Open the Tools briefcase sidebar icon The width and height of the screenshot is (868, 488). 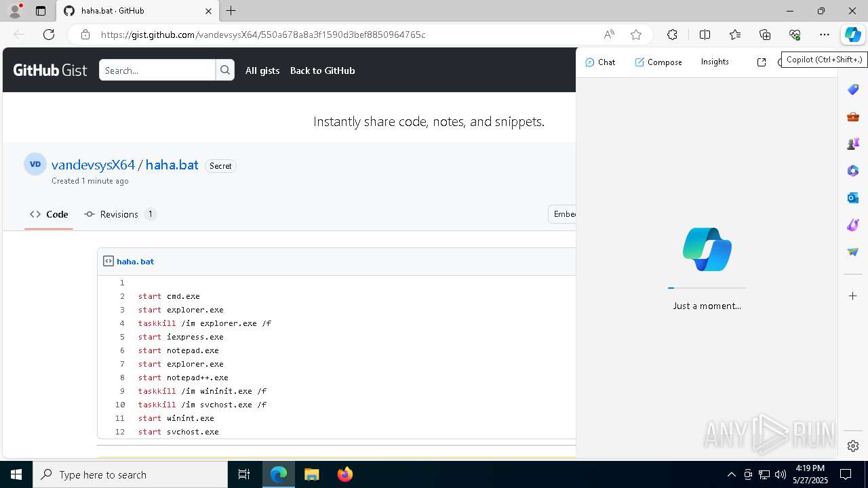[x=853, y=117]
